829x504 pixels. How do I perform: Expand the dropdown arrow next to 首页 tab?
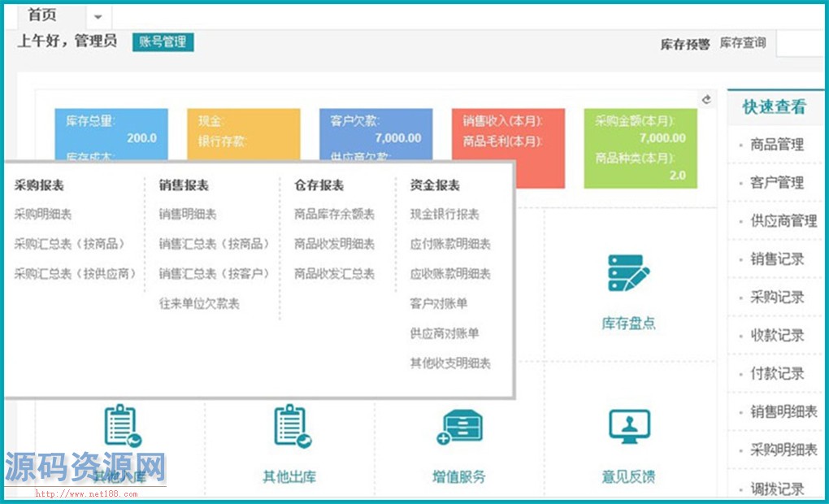[x=98, y=16]
